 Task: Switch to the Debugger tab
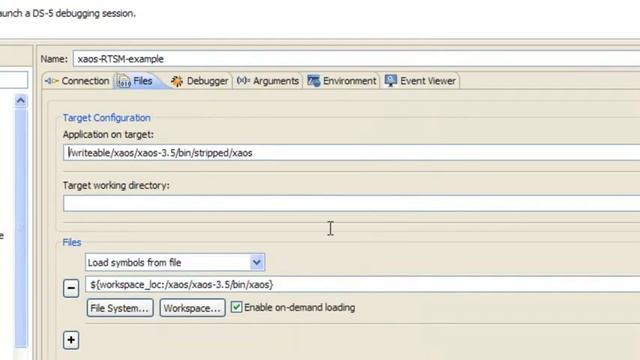pyautogui.click(x=199, y=81)
